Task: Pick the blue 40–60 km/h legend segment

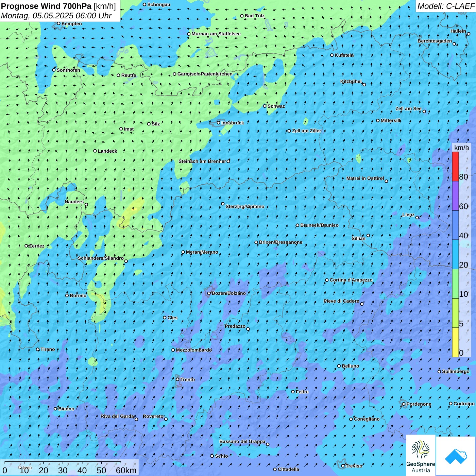Action: point(455,225)
